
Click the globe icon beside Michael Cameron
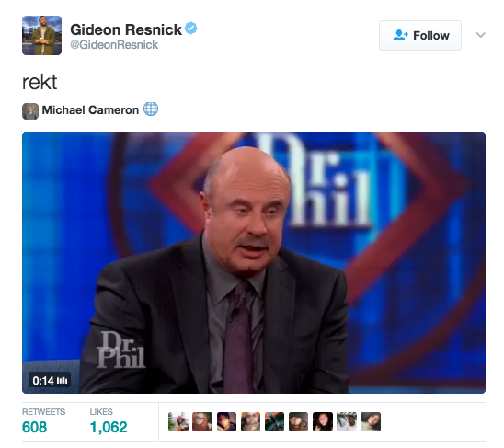coord(151,109)
